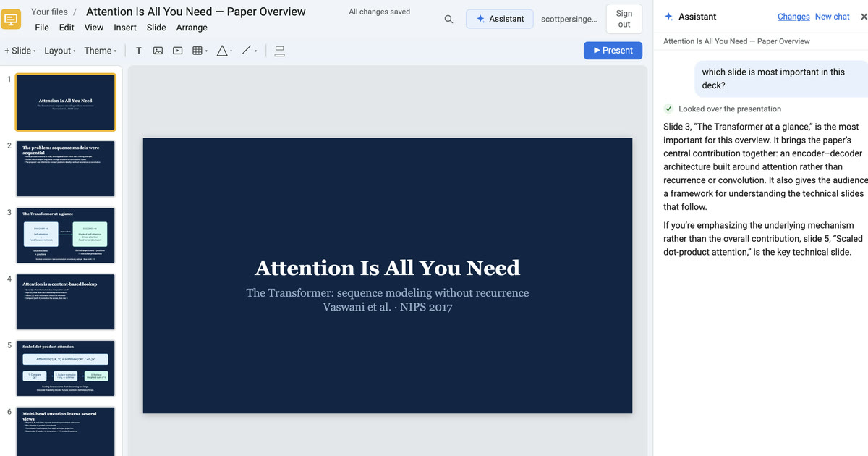Open the Slide menu

click(156, 28)
